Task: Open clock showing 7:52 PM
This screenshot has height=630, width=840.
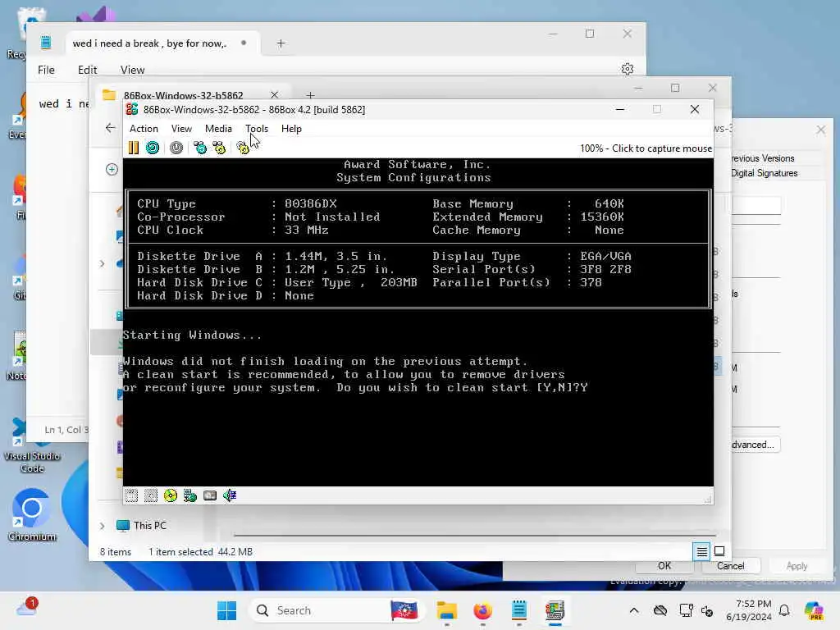Action: 749,610
